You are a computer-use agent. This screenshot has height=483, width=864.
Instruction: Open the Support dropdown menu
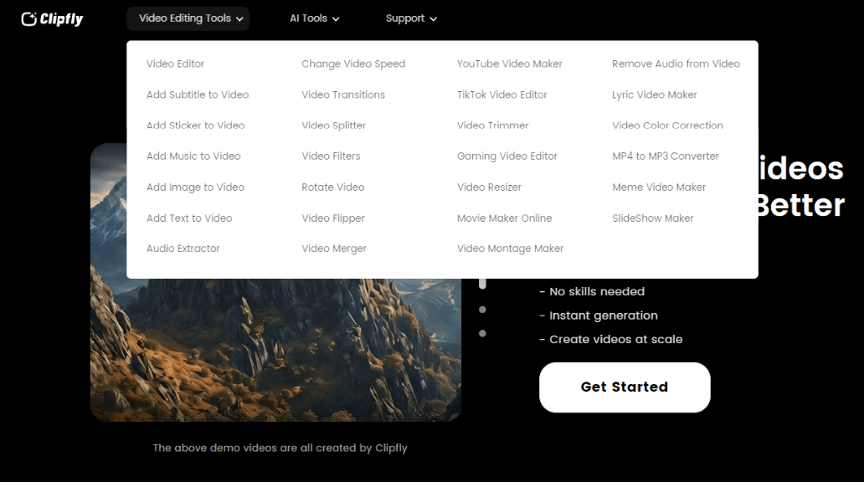[411, 19]
